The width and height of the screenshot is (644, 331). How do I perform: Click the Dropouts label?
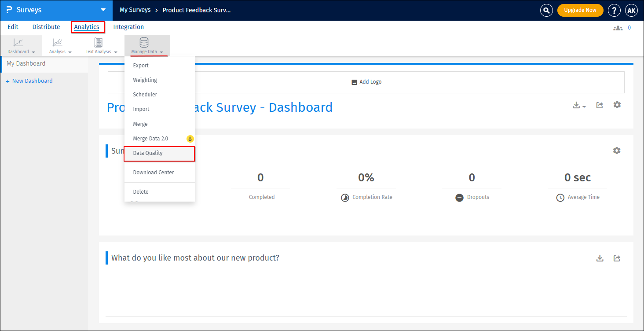point(478,197)
